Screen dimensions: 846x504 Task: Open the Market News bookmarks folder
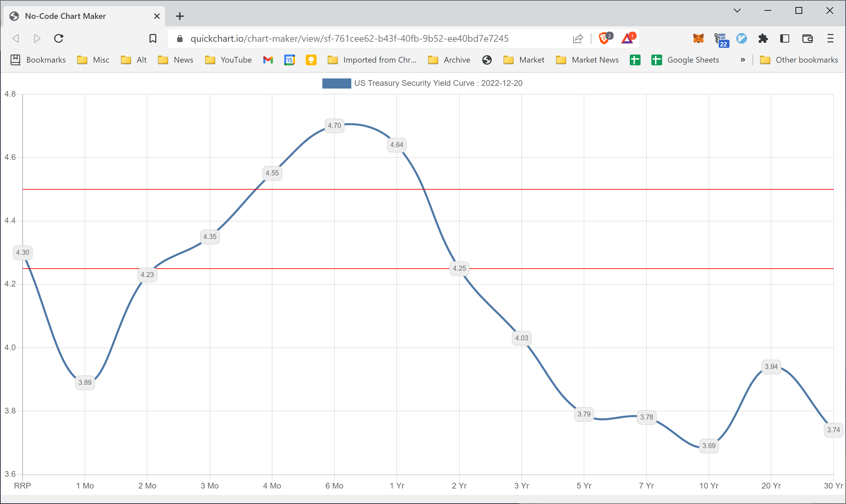(x=587, y=60)
